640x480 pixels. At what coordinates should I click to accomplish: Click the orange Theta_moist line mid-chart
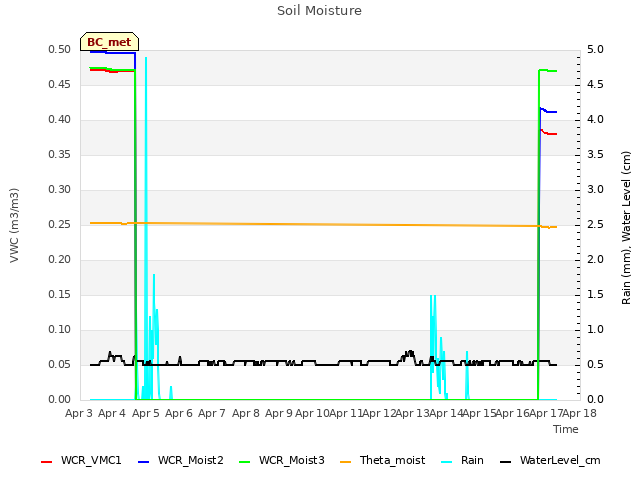[323, 224]
